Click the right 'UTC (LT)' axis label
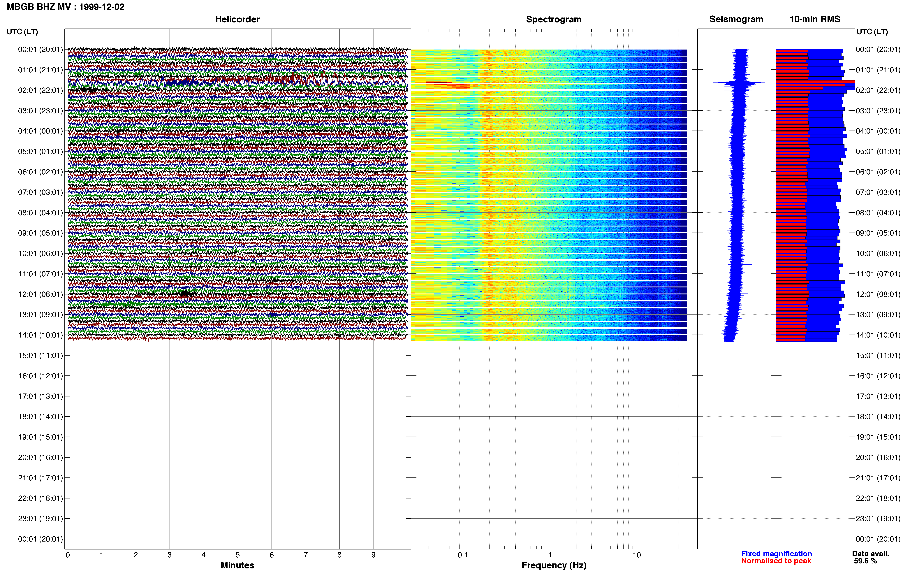924x578 pixels. coord(872,32)
